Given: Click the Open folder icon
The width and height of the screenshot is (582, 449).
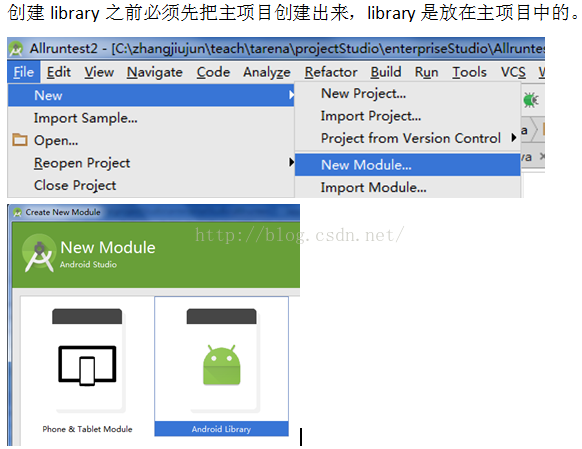Looking at the screenshot, I should [20, 140].
